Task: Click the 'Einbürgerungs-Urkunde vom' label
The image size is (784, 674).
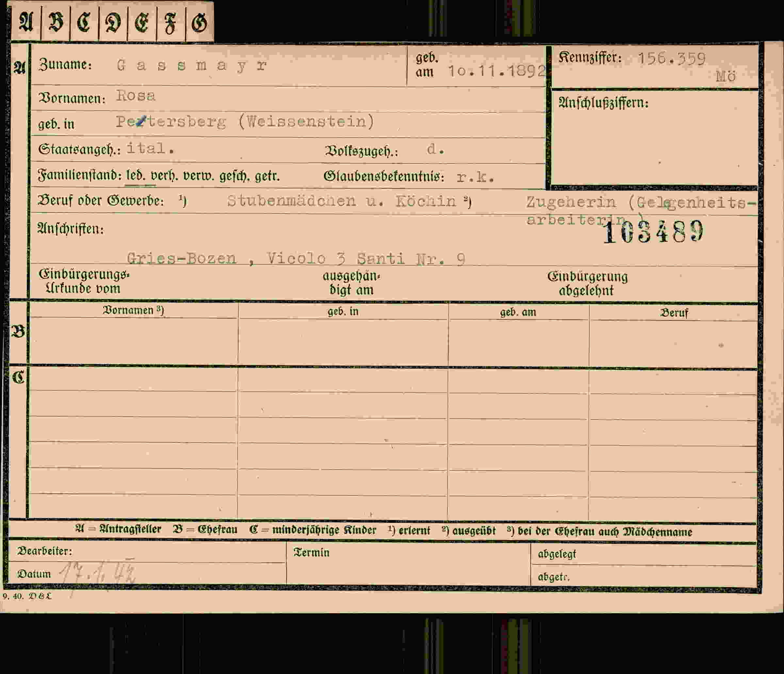Action: click(84, 282)
